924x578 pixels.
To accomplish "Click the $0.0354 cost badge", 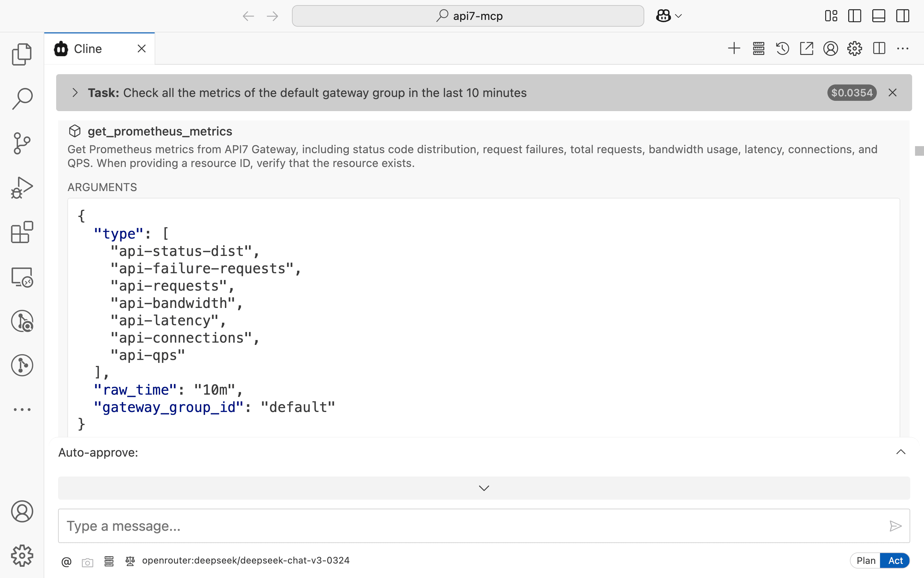I will tap(852, 92).
